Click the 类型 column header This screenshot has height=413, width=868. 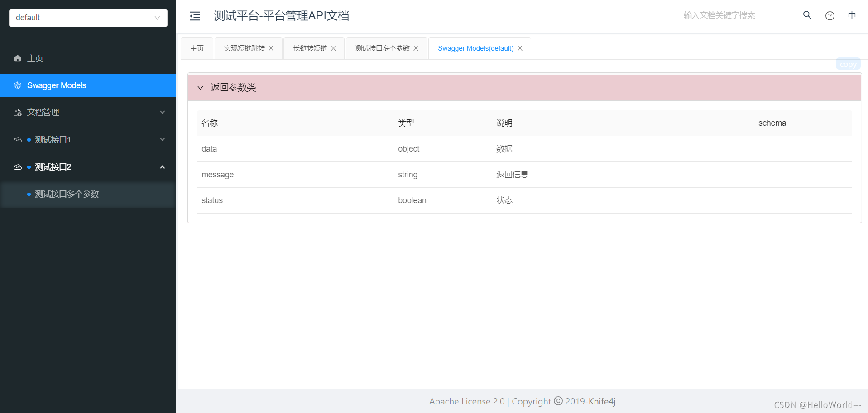click(406, 123)
